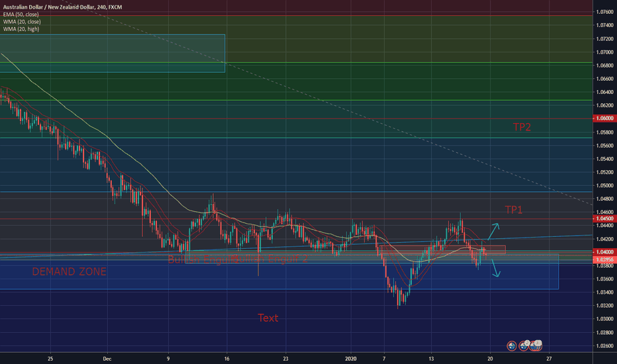Click the 2020 year marker on time axis
Screen dimensions: 617x364
click(351, 358)
